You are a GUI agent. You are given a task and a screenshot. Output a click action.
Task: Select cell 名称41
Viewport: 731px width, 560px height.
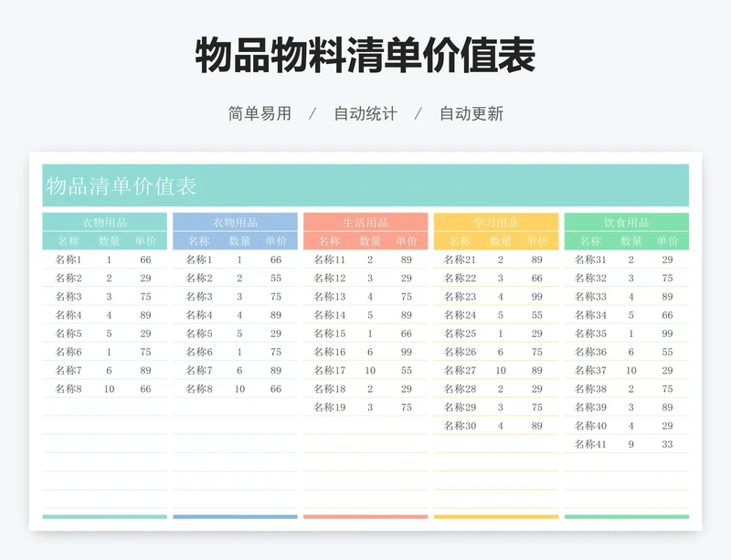coord(590,444)
